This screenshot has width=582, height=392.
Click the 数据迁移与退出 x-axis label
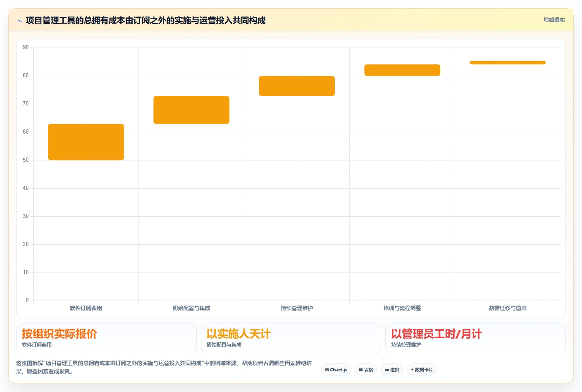point(508,308)
